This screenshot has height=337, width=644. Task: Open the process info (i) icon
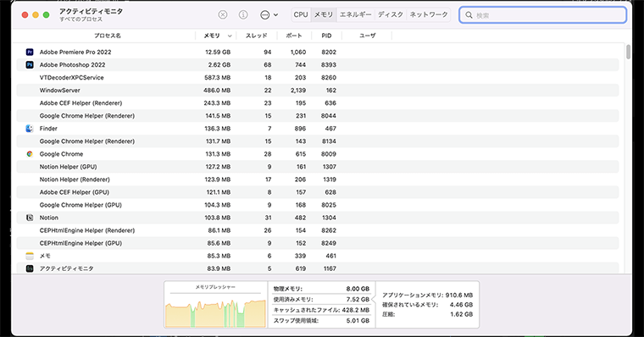tap(243, 14)
